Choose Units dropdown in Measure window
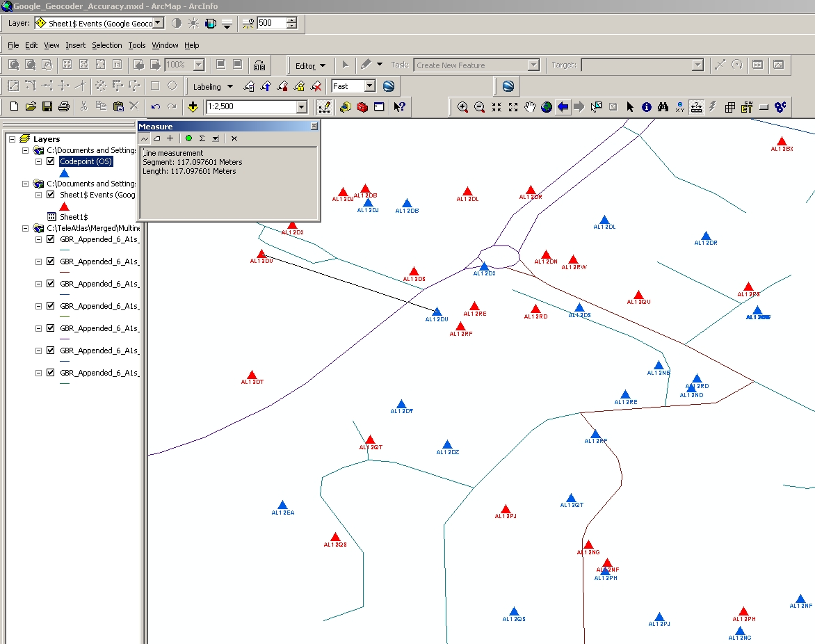 pyautogui.click(x=215, y=138)
